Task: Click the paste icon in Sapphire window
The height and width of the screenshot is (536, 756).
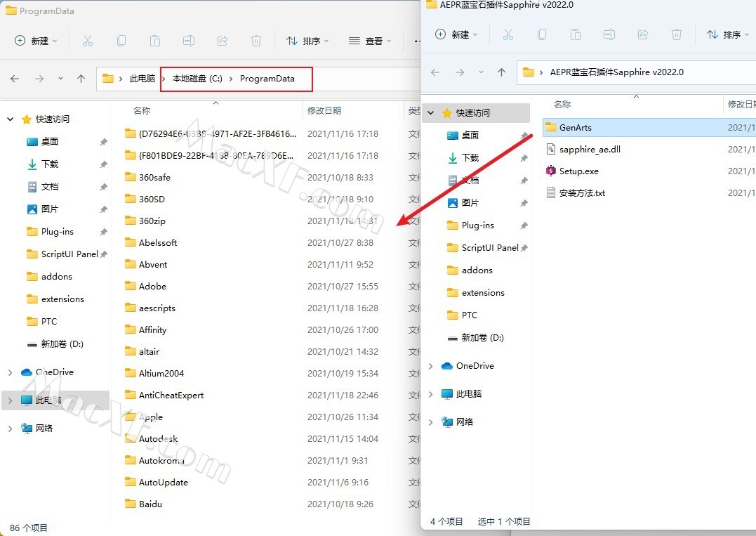Action: [575, 34]
